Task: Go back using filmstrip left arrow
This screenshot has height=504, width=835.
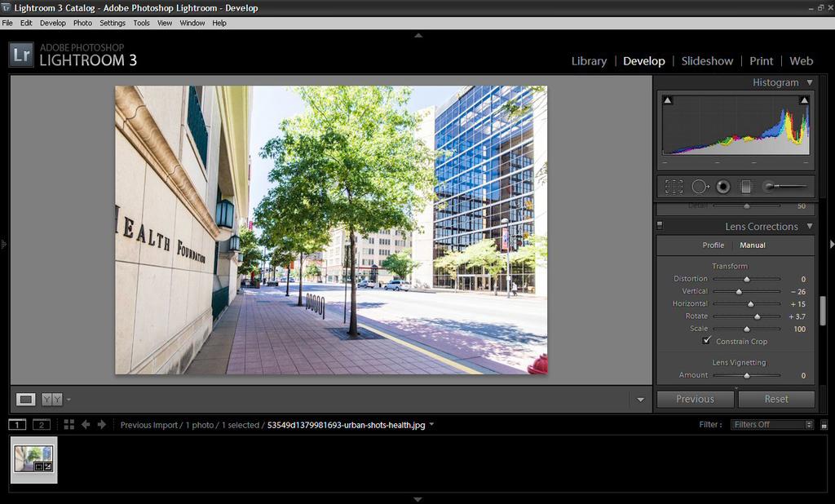Action: click(86, 424)
